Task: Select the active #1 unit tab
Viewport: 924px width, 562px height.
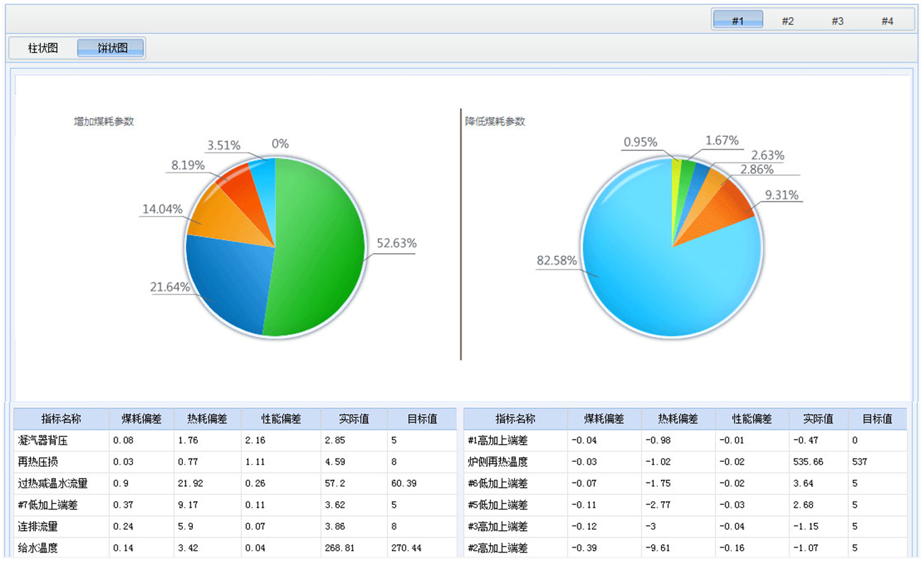Action: (738, 21)
